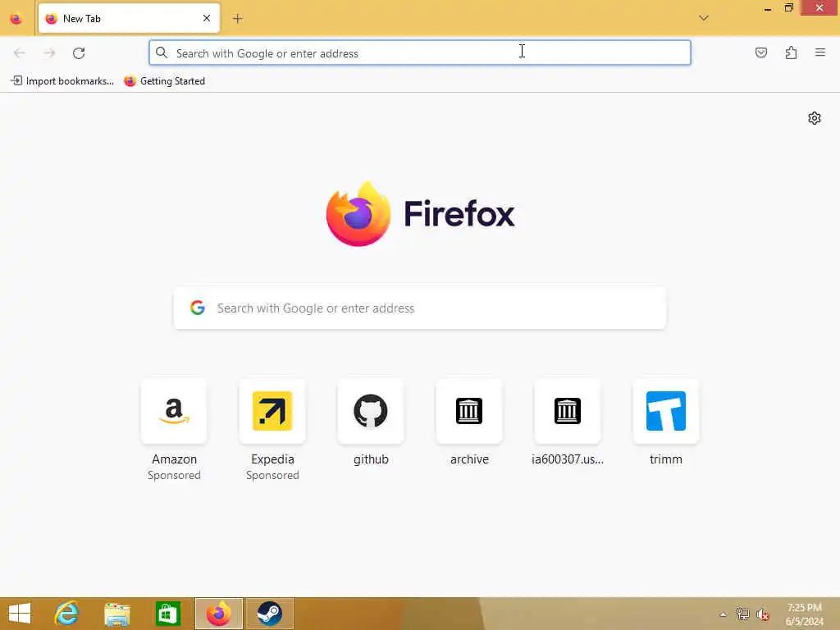The width and height of the screenshot is (840, 630).
Task: Go back one page
Action: click(20, 53)
